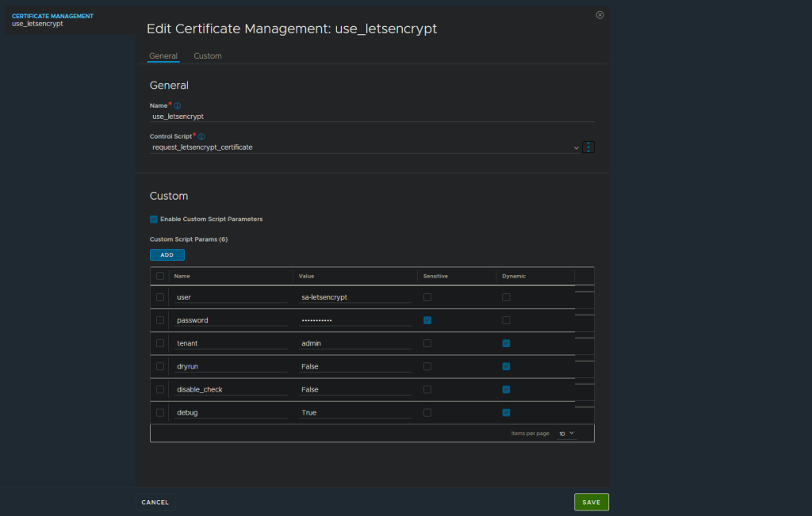Image resolution: width=812 pixels, height=516 pixels.
Task: Toggle Enable Custom Script Parameters checkbox
Action: click(x=154, y=220)
